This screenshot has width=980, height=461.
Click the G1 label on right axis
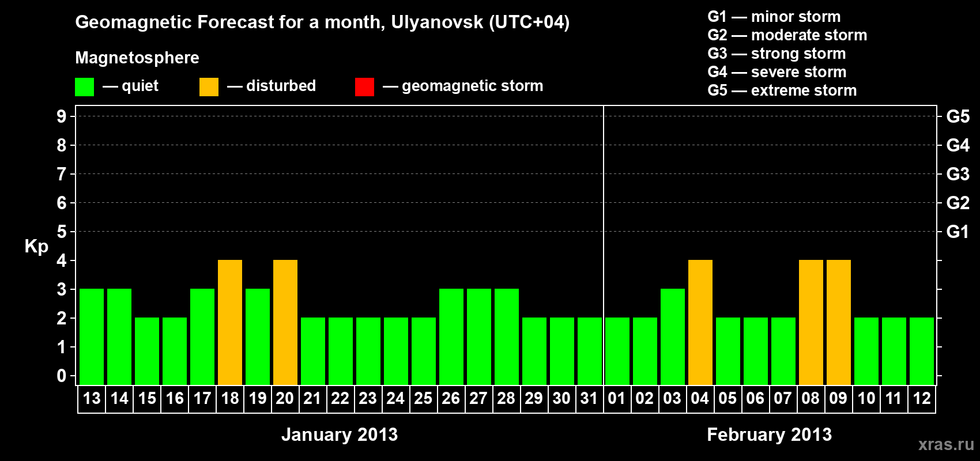[x=958, y=232]
